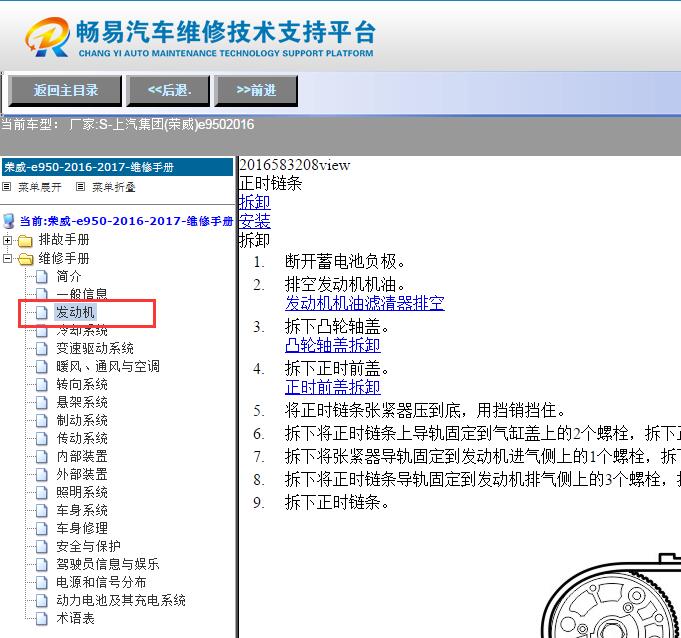Open the 安全与保护 chapter
The width and height of the screenshot is (681, 638).
click(x=88, y=546)
